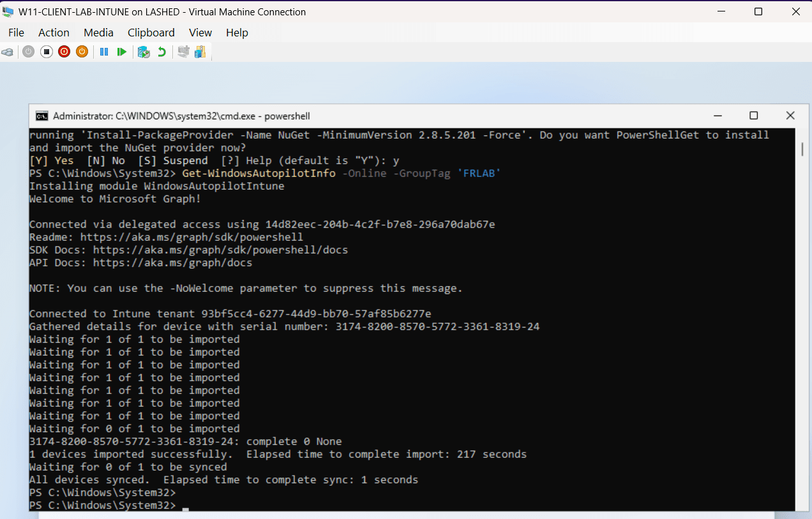Screen dimensions: 812x519
Task: Turn off the VM with the black square icon
Action: coord(46,52)
